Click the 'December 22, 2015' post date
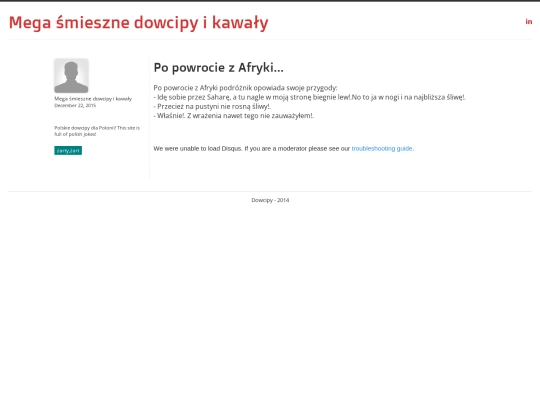Screen dimensions: 540x405 tap(75, 105)
